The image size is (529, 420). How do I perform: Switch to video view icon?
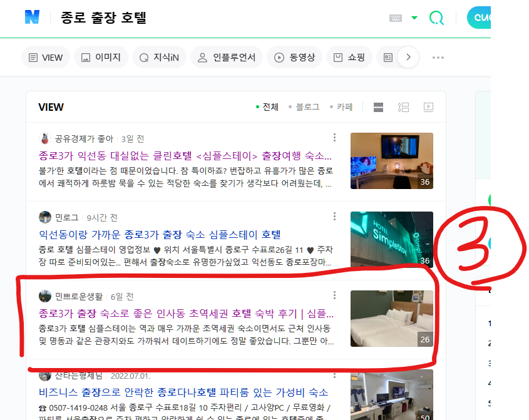tap(428, 107)
